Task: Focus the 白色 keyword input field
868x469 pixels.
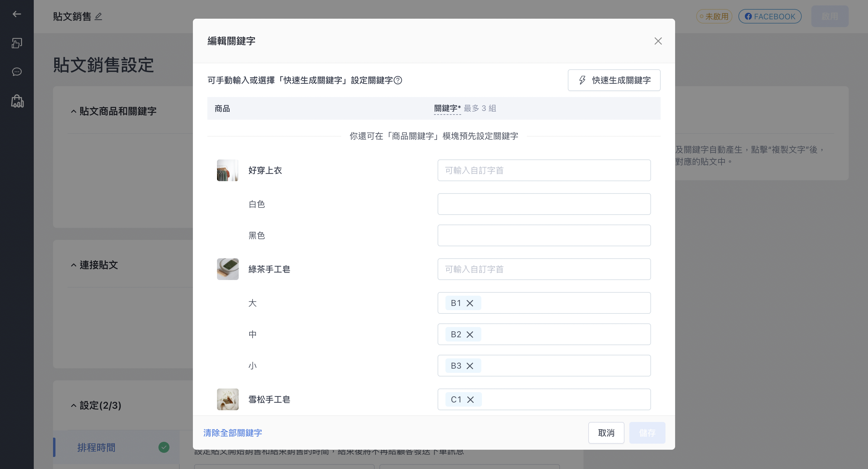Action: coord(544,204)
